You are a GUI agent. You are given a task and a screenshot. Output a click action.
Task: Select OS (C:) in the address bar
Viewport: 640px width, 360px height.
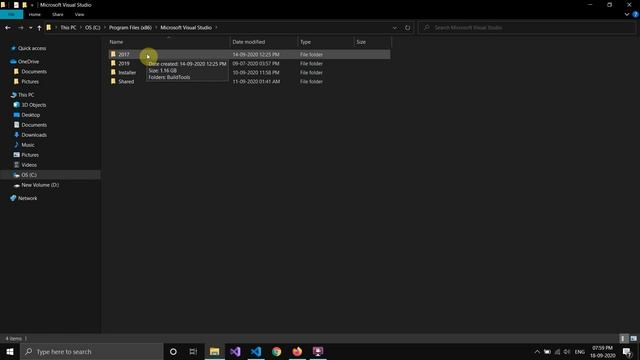93,28
